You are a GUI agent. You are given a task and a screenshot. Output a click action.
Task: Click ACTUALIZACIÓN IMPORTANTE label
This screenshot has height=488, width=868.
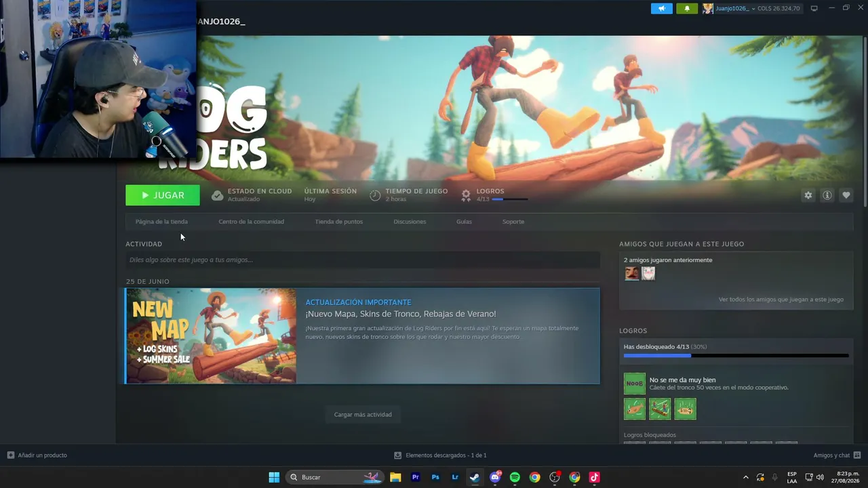358,302
